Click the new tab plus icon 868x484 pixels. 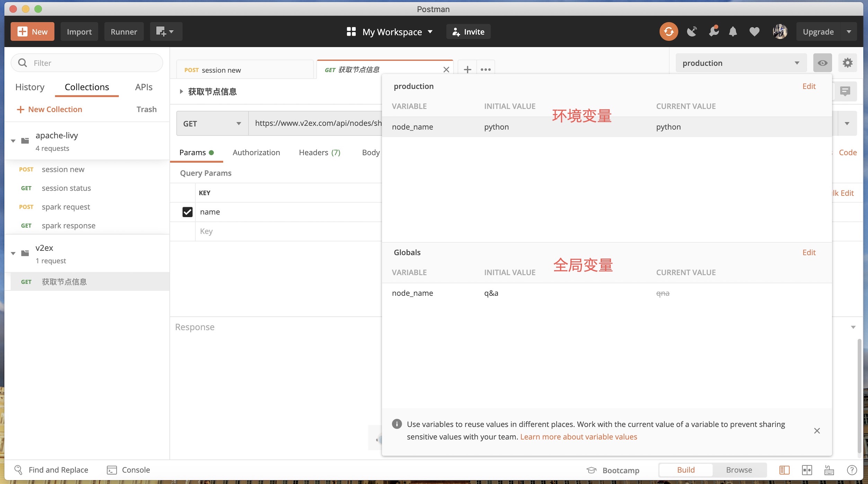coord(467,70)
